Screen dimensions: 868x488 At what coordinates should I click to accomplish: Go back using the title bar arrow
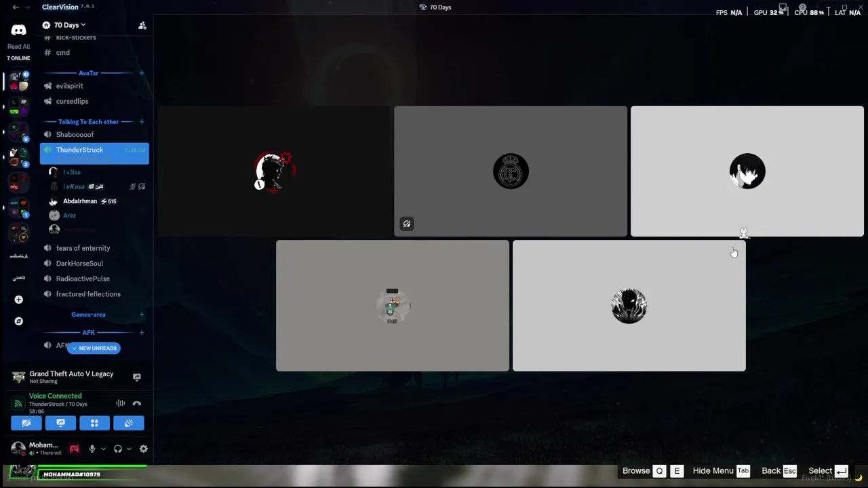click(16, 7)
